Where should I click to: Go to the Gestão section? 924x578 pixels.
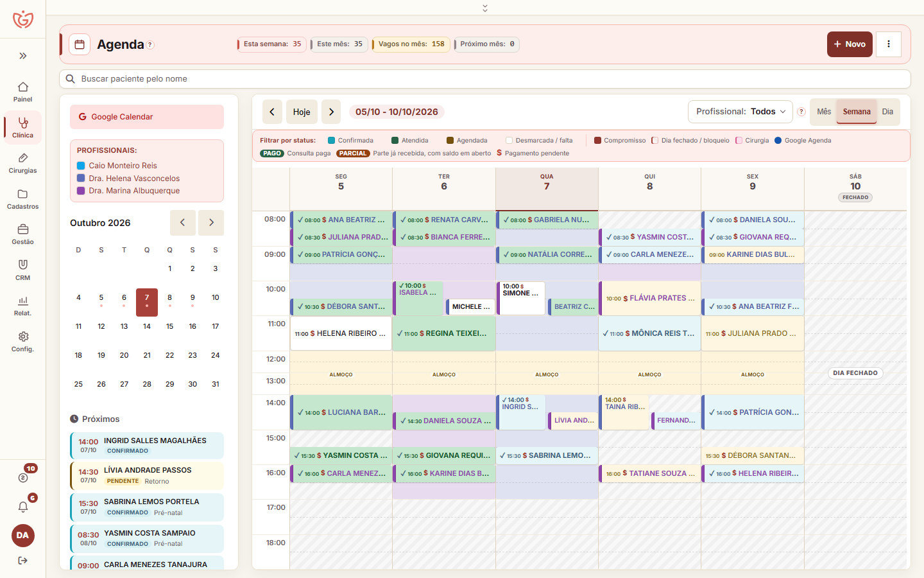tap(22, 234)
